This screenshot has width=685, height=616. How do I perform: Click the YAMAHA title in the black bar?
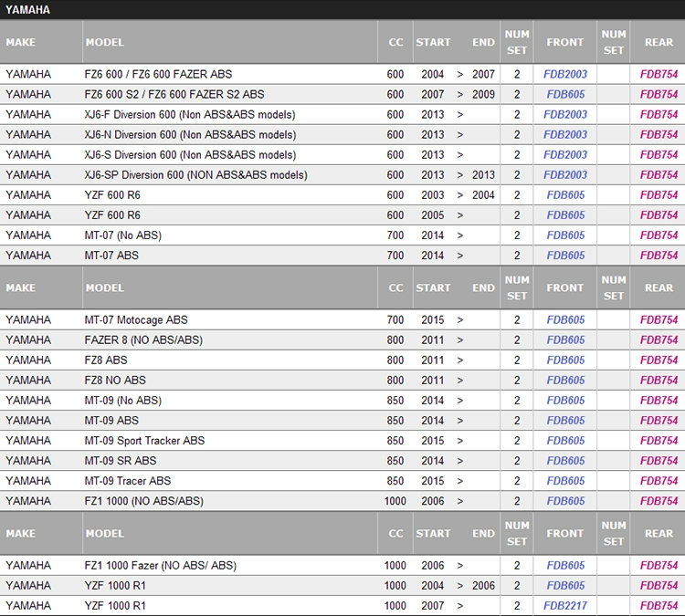tap(27, 10)
